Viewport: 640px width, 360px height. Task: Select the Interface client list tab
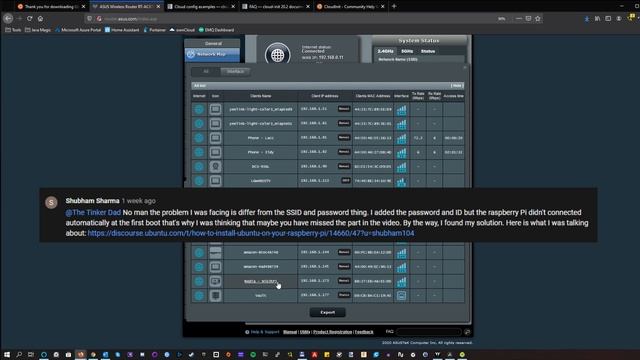pos(236,71)
